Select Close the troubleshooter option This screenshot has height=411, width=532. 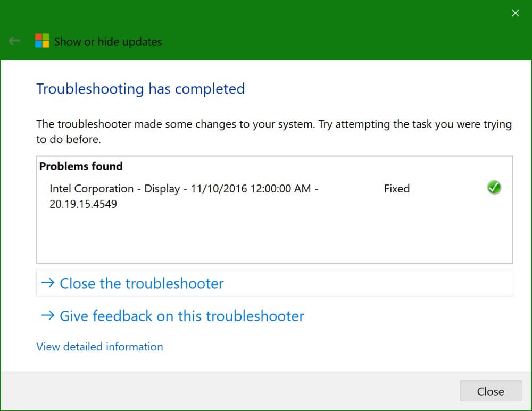click(275, 283)
